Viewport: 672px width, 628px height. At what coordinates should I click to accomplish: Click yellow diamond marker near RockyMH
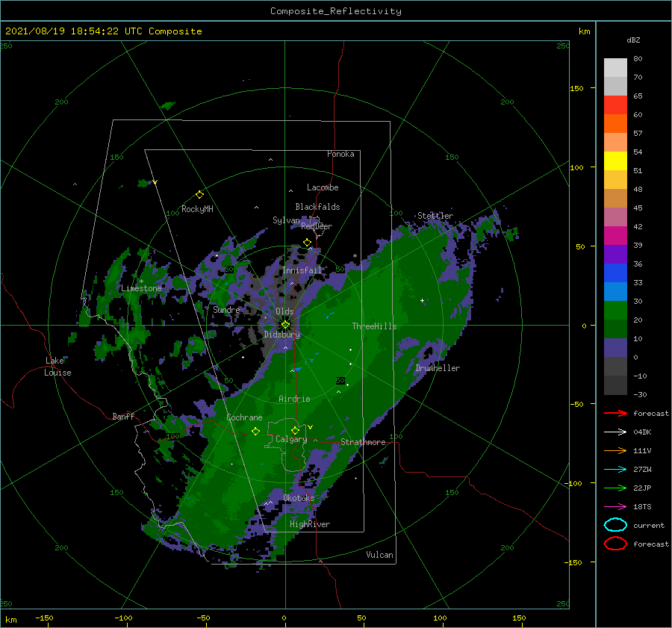(x=199, y=195)
